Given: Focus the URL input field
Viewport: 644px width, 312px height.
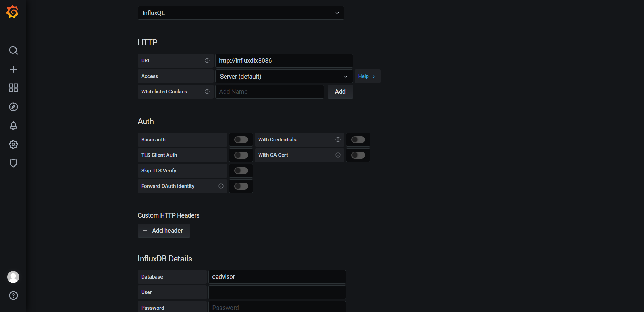Looking at the screenshot, I should point(284,61).
